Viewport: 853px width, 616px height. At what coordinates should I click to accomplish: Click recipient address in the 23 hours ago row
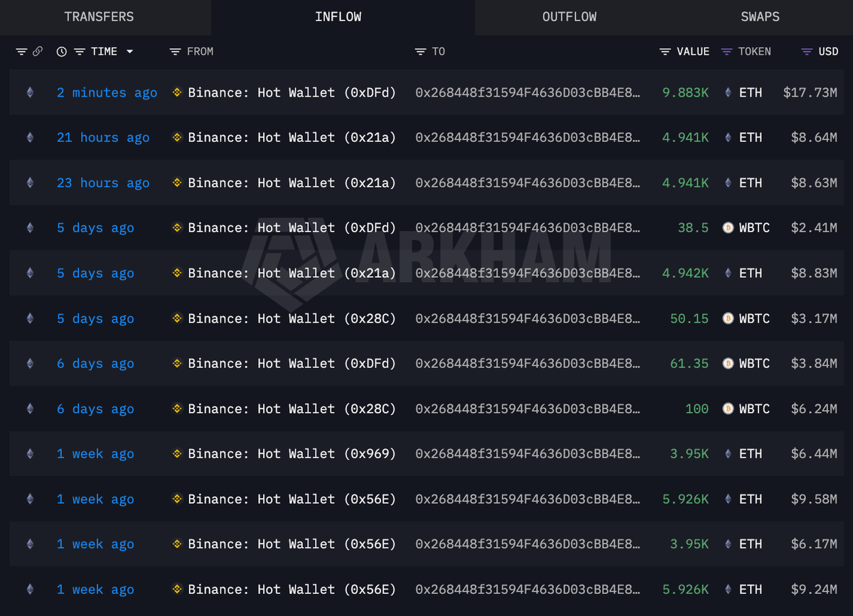[x=527, y=183]
